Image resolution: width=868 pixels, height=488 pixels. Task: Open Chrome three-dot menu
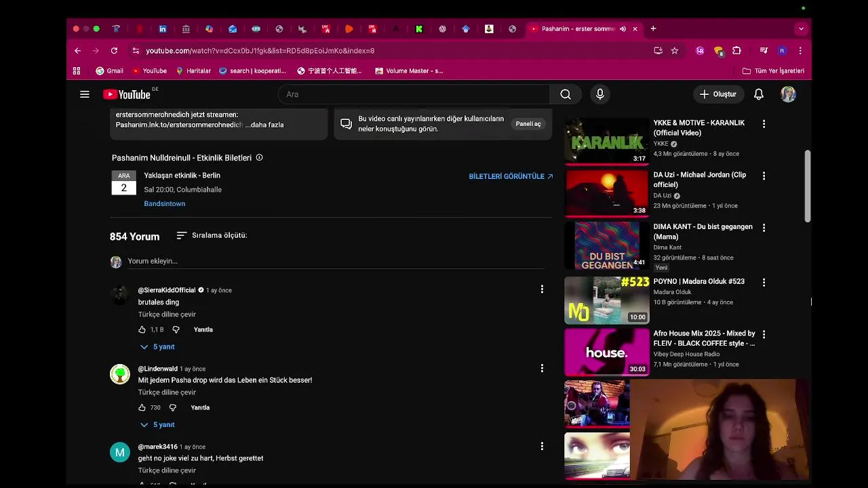[800, 50]
